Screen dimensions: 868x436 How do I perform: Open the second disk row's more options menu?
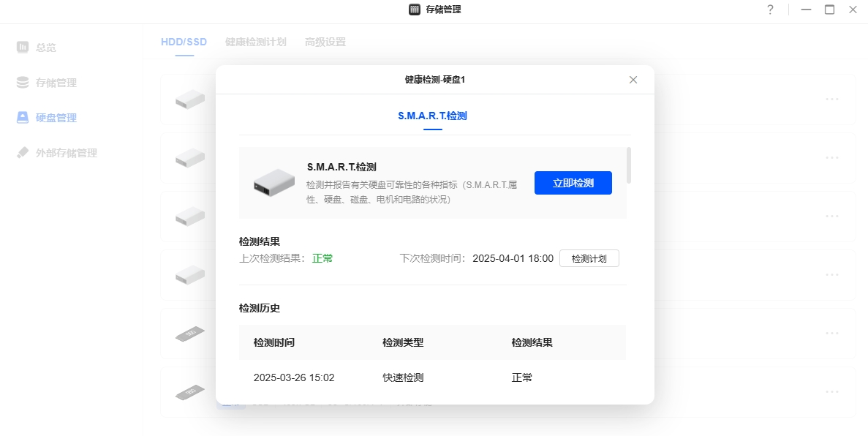(x=832, y=158)
